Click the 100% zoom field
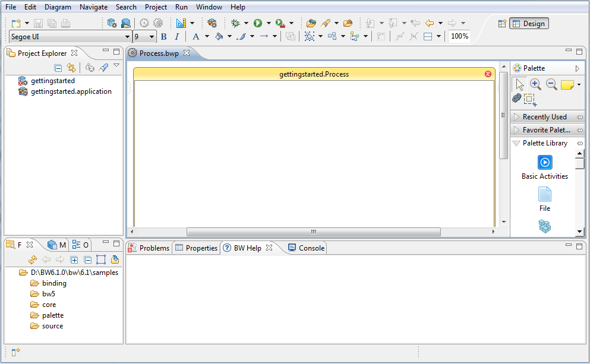Screen dimensions: 590x364 459,36
